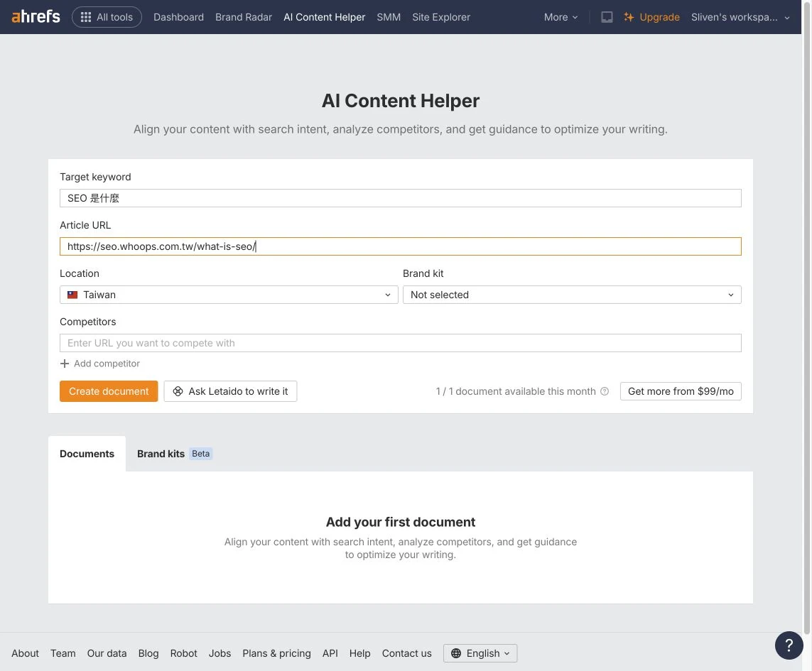The image size is (812, 671).
Task: Click Get more from $99/mo
Action: [x=681, y=391]
